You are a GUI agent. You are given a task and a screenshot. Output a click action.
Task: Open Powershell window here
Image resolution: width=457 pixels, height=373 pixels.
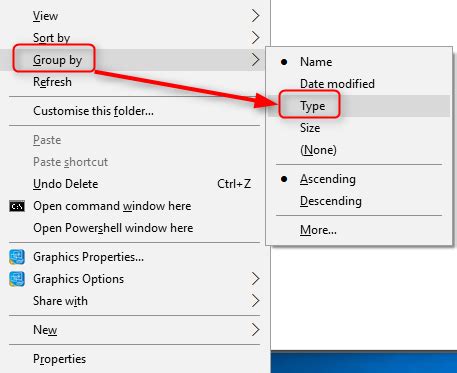(134, 228)
